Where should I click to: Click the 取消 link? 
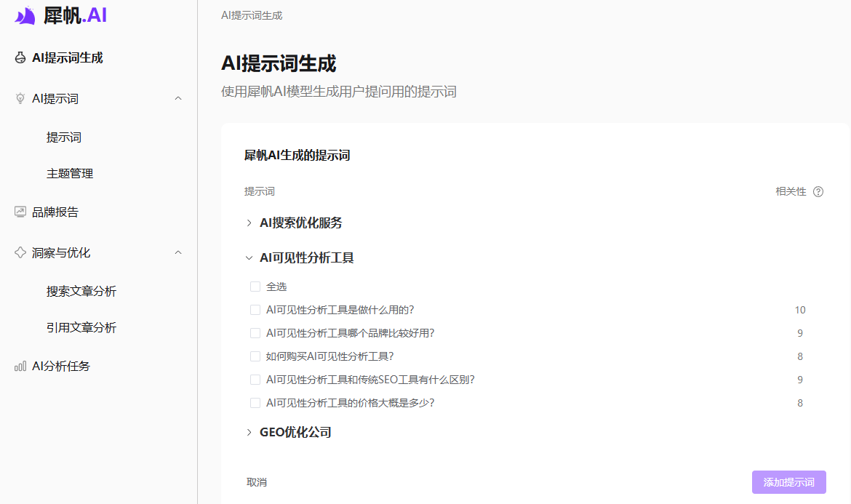click(x=256, y=481)
